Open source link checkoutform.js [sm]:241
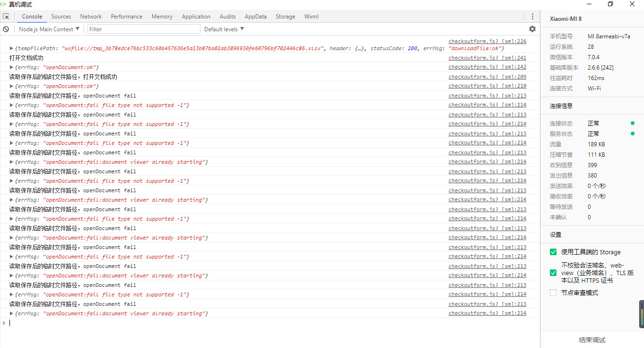644x348 pixels. (487, 58)
